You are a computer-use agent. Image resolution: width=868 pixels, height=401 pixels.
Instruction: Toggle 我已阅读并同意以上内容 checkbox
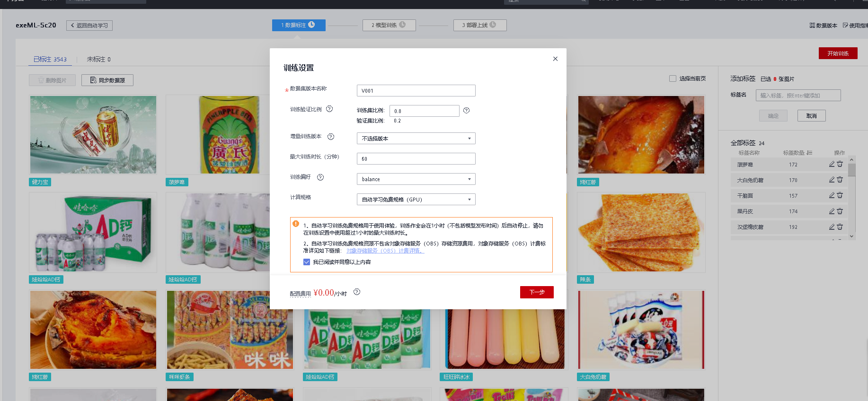point(307,262)
